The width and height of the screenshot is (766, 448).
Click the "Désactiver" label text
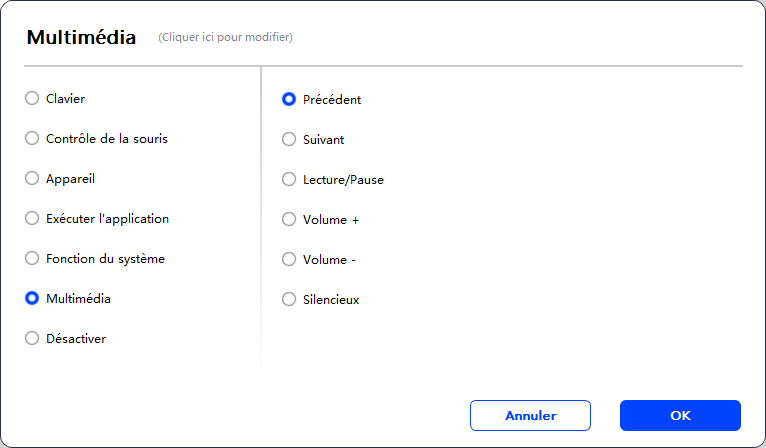(76, 339)
